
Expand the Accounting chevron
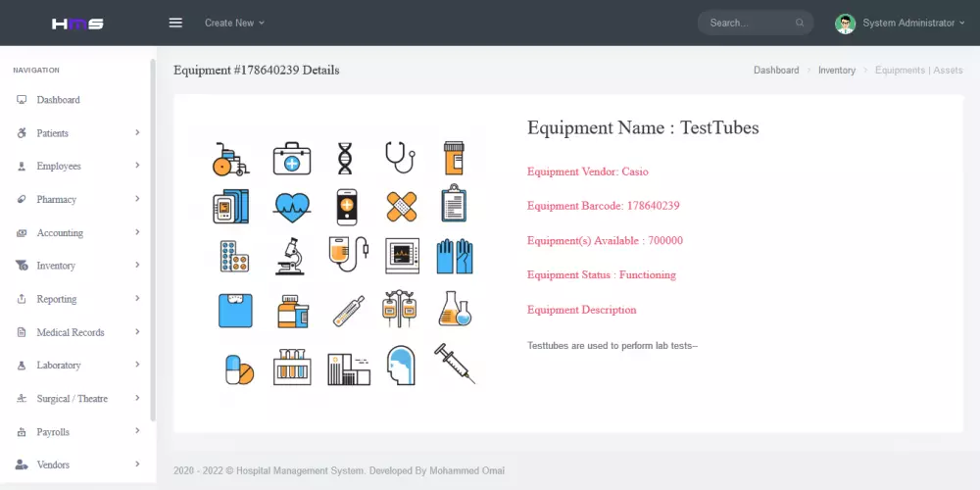coord(137,232)
